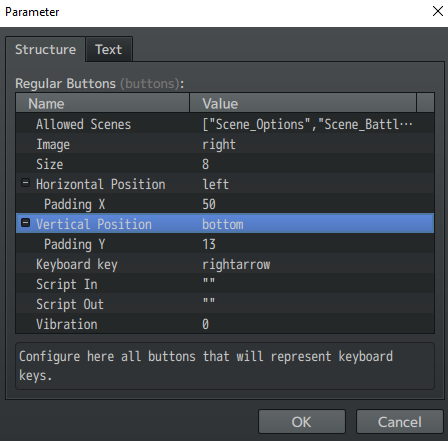Click the keyboard keys description text
The height and width of the screenshot is (441, 448).
coord(206,366)
